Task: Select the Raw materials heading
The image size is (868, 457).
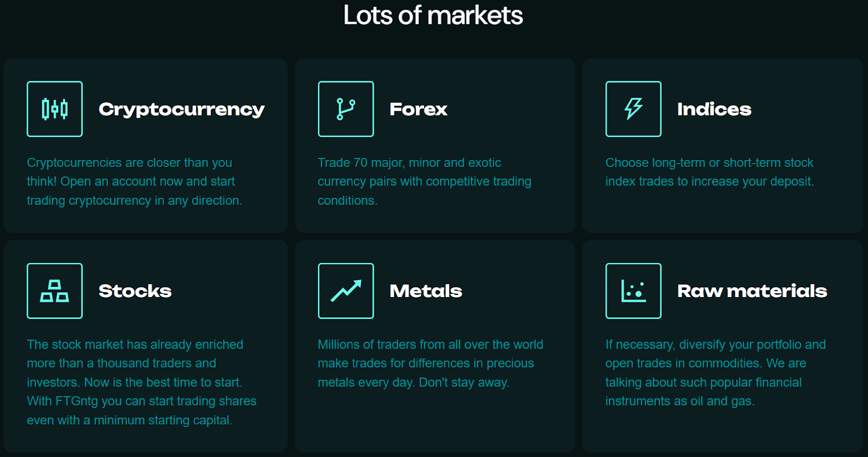Action: (x=752, y=291)
